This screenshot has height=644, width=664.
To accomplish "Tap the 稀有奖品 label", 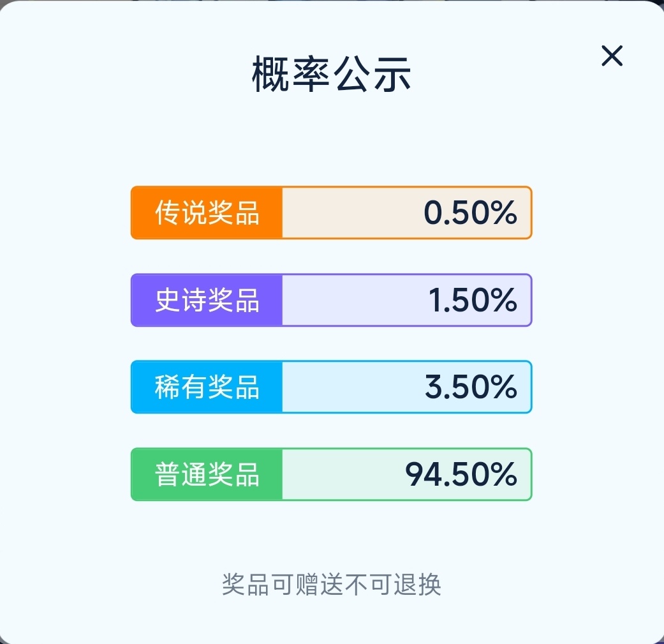I will click(x=207, y=387).
